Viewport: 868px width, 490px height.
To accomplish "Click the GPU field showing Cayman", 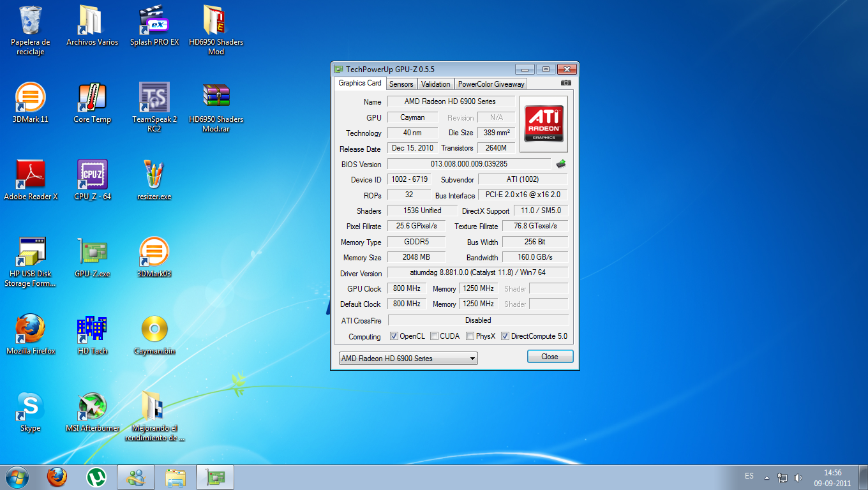I will tap(413, 117).
